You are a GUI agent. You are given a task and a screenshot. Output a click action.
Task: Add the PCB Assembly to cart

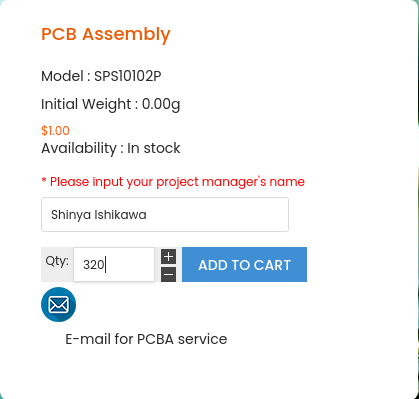(x=244, y=265)
